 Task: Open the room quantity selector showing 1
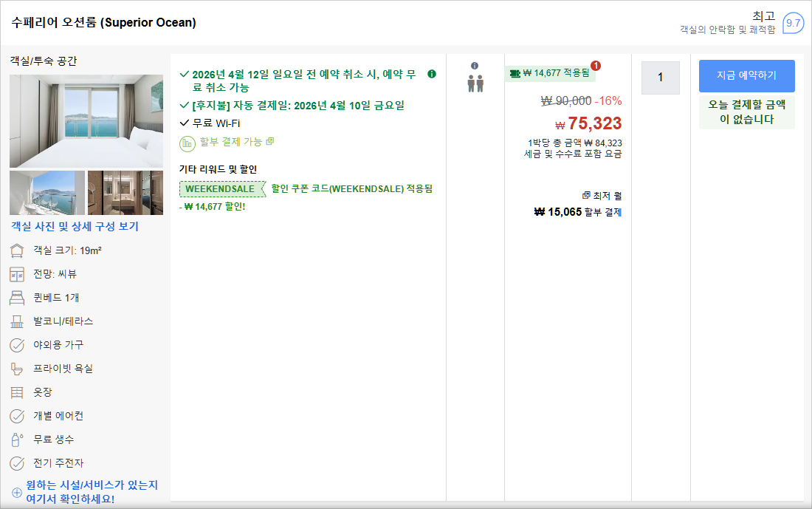(x=660, y=78)
